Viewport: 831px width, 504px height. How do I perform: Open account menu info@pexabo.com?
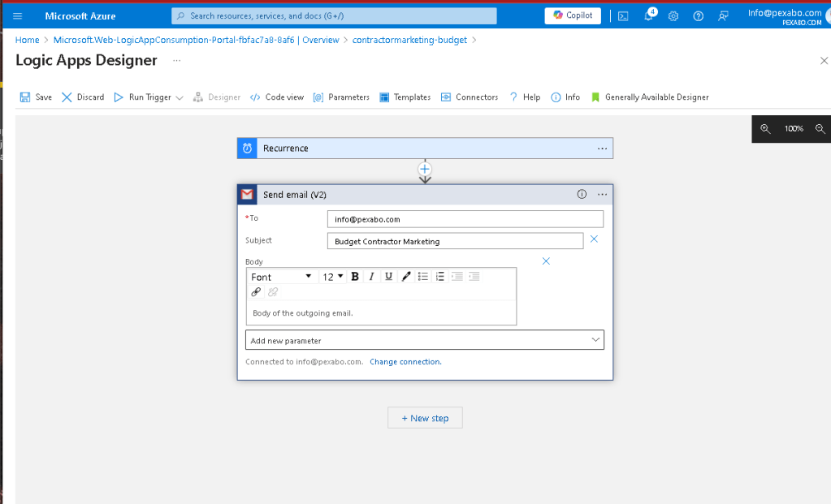coord(785,16)
